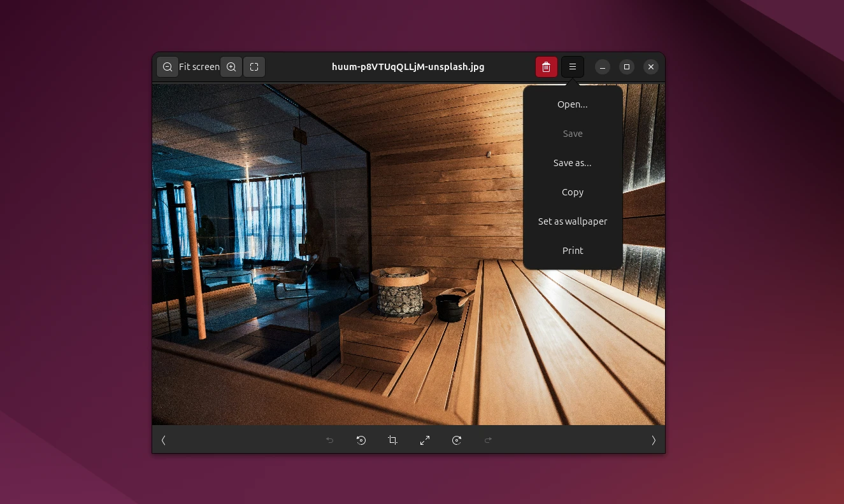Click the undo arrow in bottom toolbar

point(329,440)
